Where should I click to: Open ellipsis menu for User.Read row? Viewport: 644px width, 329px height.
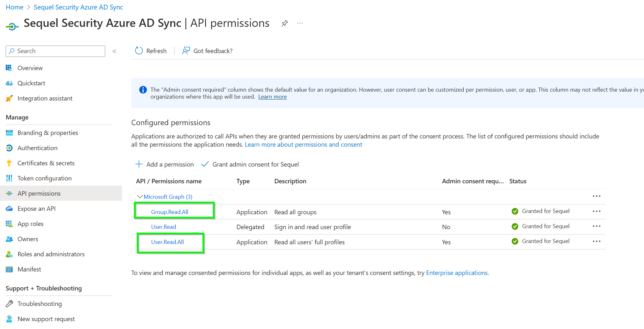point(596,226)
